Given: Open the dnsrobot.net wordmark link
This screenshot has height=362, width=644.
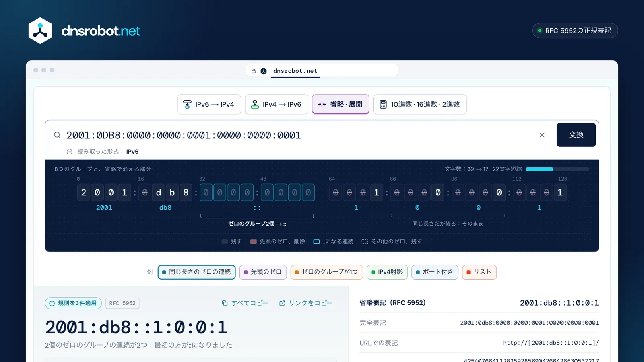Looking at the screenshot, I should [101, 31].
